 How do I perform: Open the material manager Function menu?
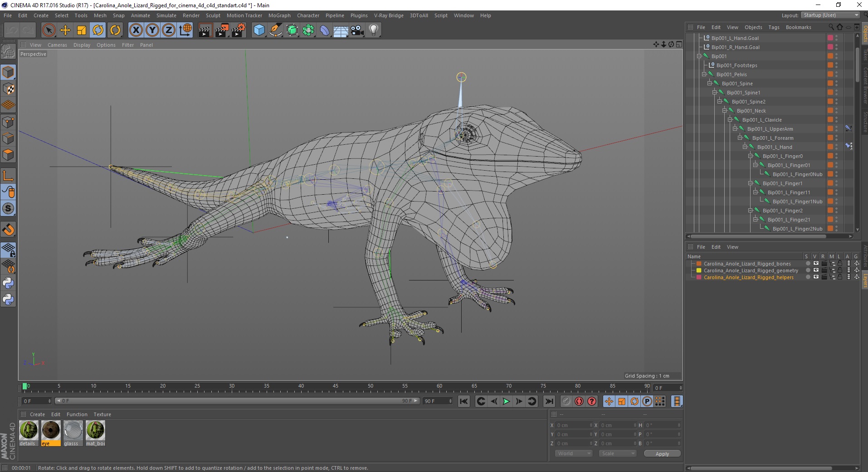[x=77, y=414]
